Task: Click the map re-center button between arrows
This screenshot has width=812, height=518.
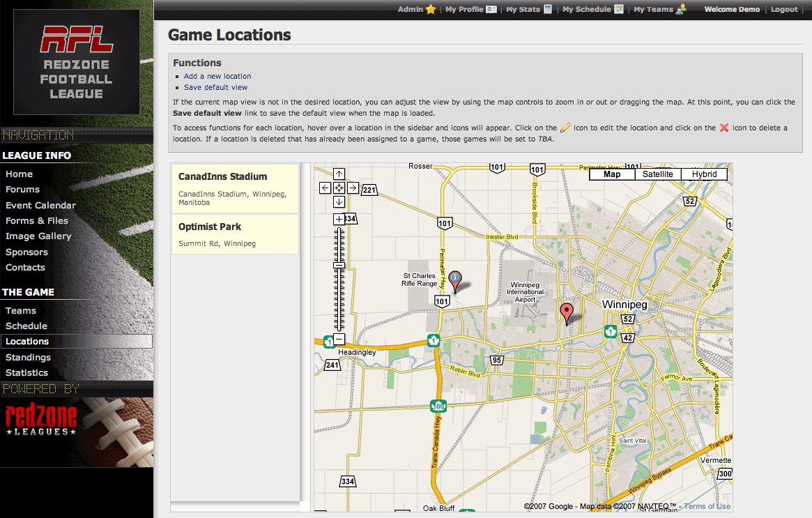Action: (x=339, y=188)
